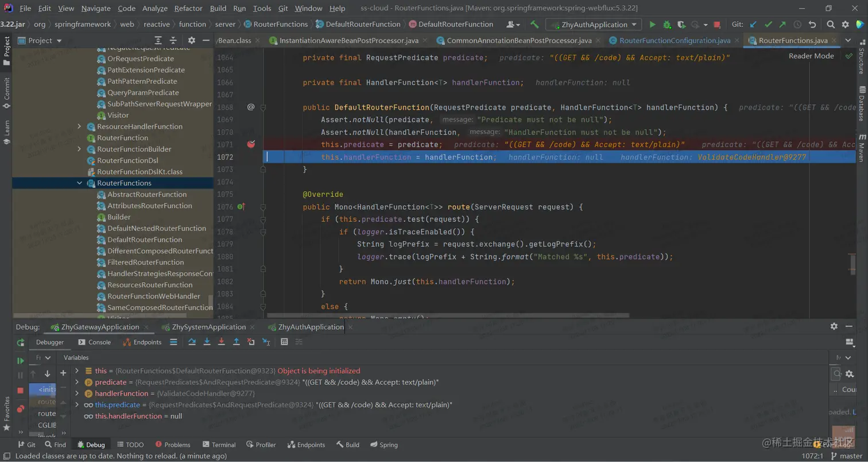
Task: Open Debug tool window settings gear
Action: (834, 326)
